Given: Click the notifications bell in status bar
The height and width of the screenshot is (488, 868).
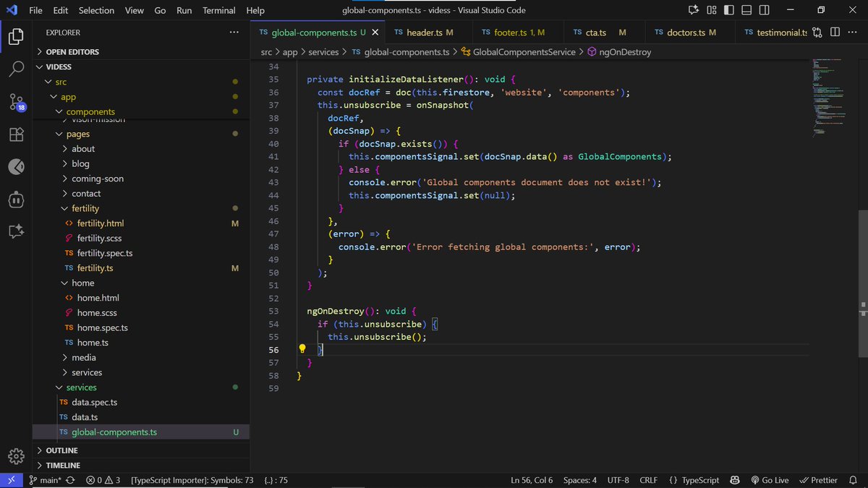Looking at the screenshot, I should [853, 480].
